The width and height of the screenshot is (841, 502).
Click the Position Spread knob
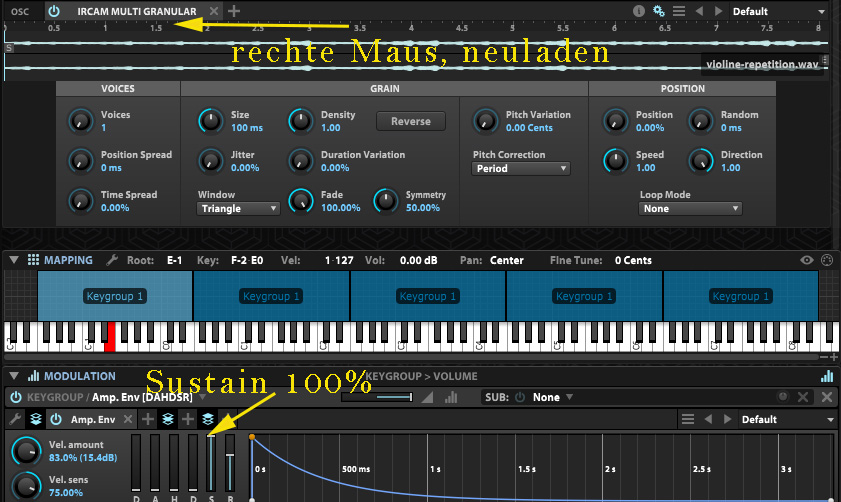point(80,161)
